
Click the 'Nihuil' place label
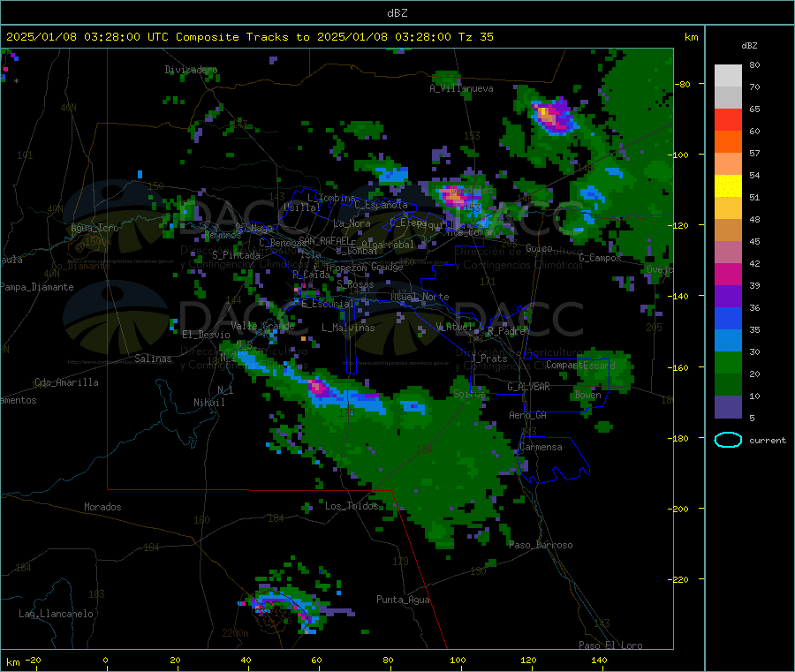pyautogui.click(x=208, y=403)
